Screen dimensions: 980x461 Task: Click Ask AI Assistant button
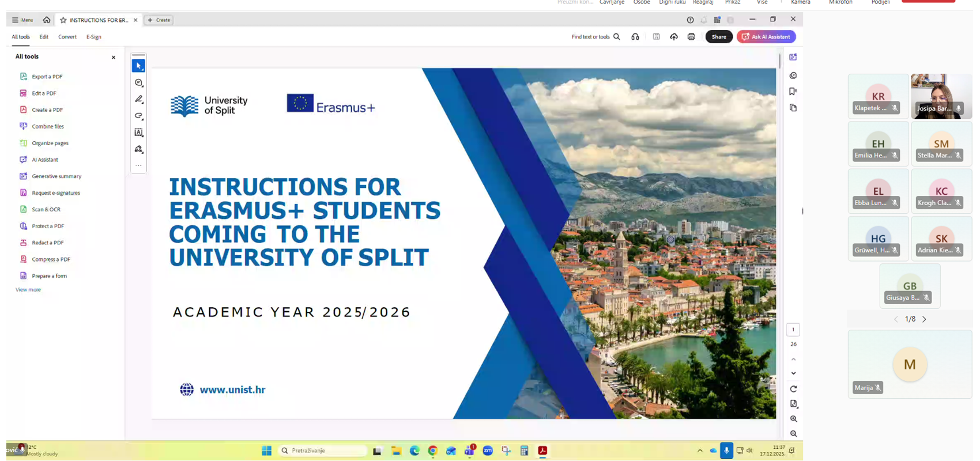coord(766,37)
